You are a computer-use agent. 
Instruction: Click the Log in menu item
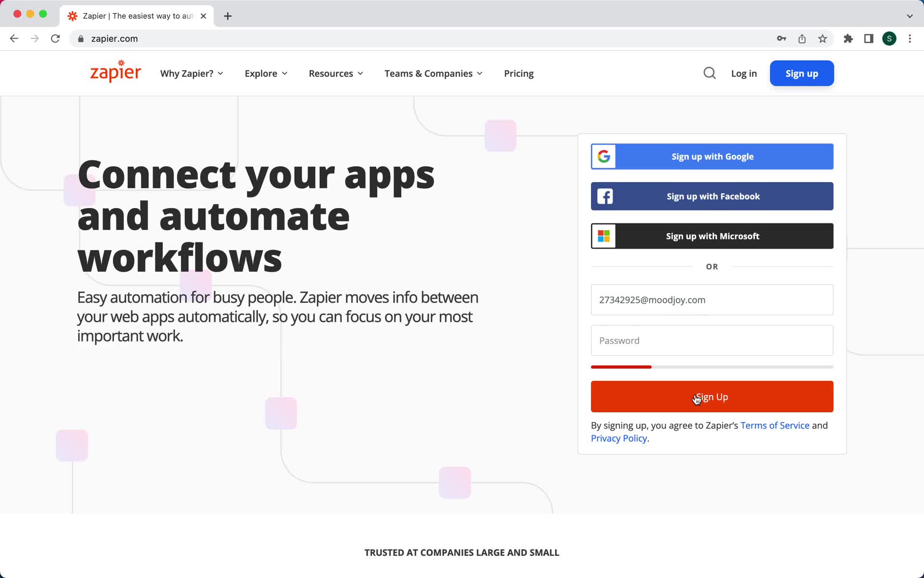point(744,73)
